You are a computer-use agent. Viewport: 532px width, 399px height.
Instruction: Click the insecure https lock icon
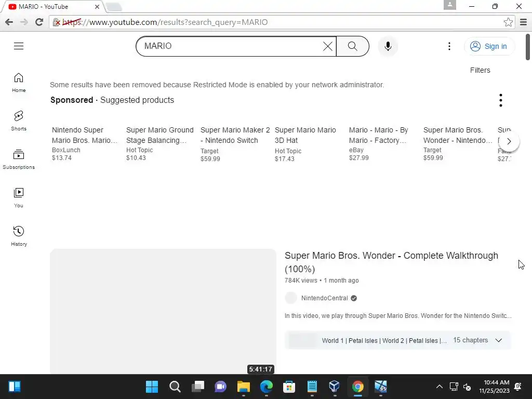[x=57, y=22]
